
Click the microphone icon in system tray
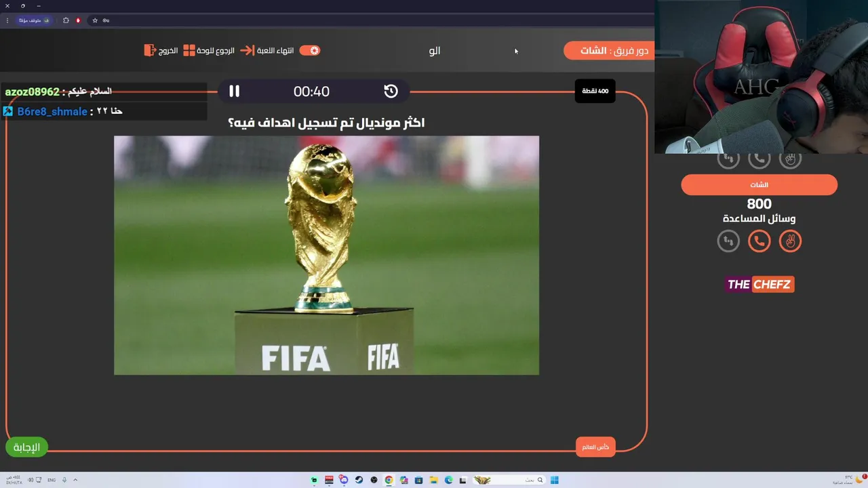64,480
